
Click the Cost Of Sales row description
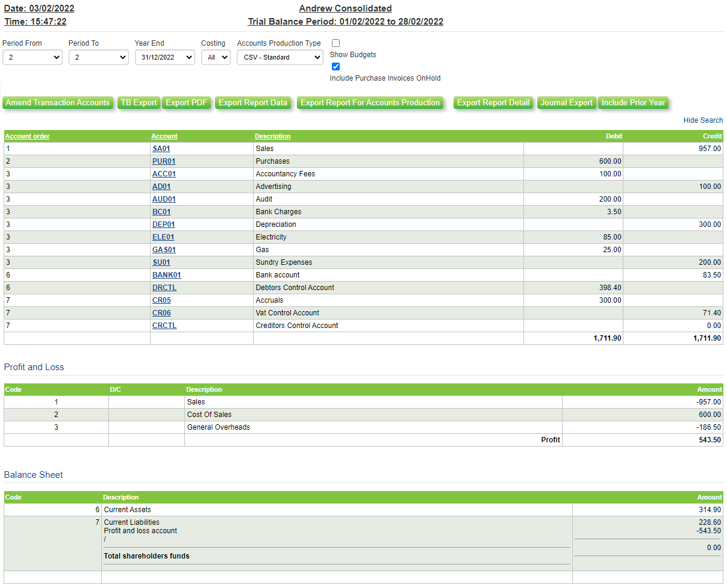click(x=209, y=415)
